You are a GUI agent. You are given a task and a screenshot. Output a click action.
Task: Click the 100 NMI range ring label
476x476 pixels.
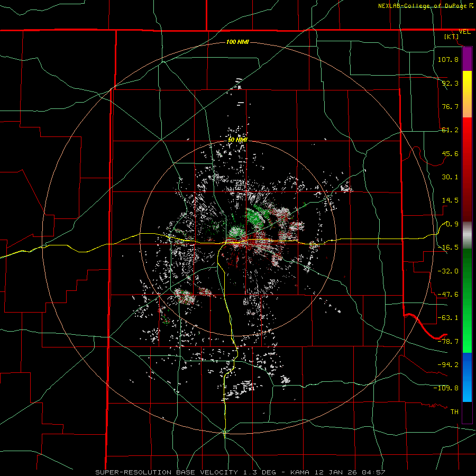tap(237, 42)
